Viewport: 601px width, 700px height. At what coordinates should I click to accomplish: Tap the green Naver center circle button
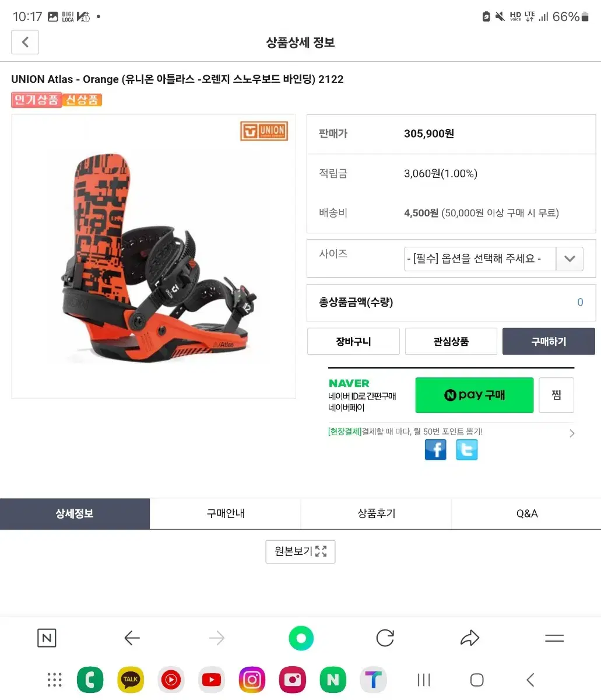(x=301, y=638)
